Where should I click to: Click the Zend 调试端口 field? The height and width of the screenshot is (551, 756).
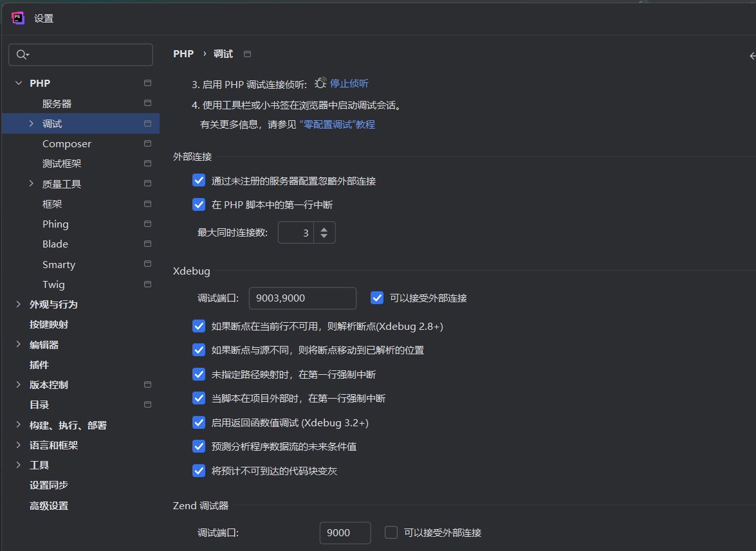[x=346, y=533]
